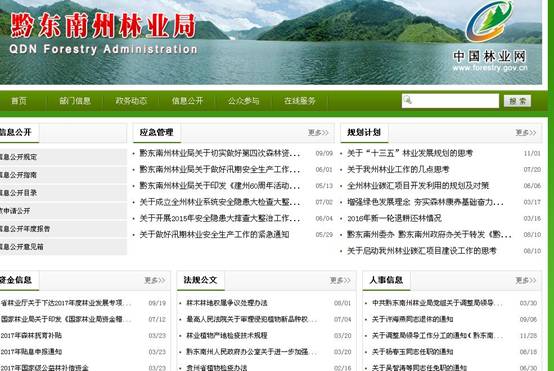Open the 首页 home menu item

click(x=19, y=101)
